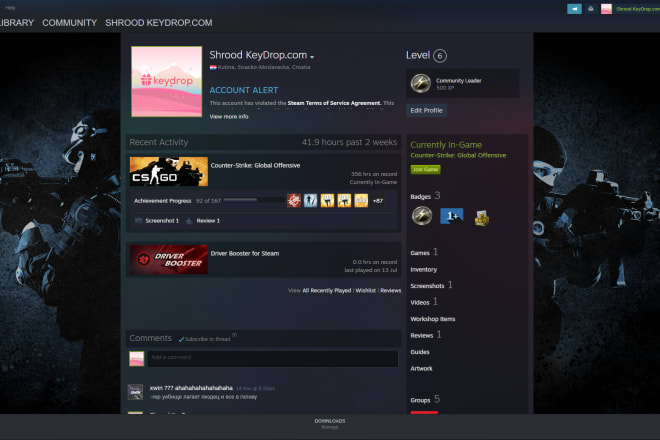This screenshot has width=660, height=440.
Task: Open Reviews link under recent activity
Action: (391, 291)
